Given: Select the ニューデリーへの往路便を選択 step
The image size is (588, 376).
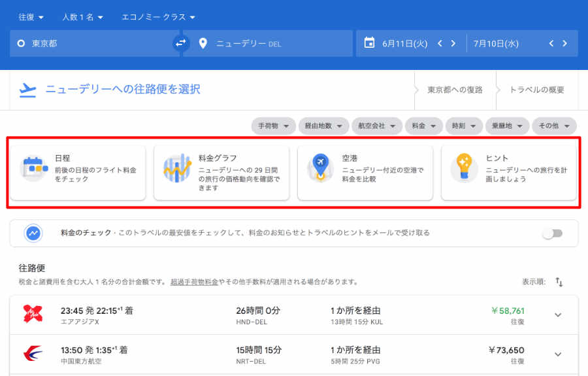Looking at the screenshot, I should pyautogui.click(x=123, y=90).
